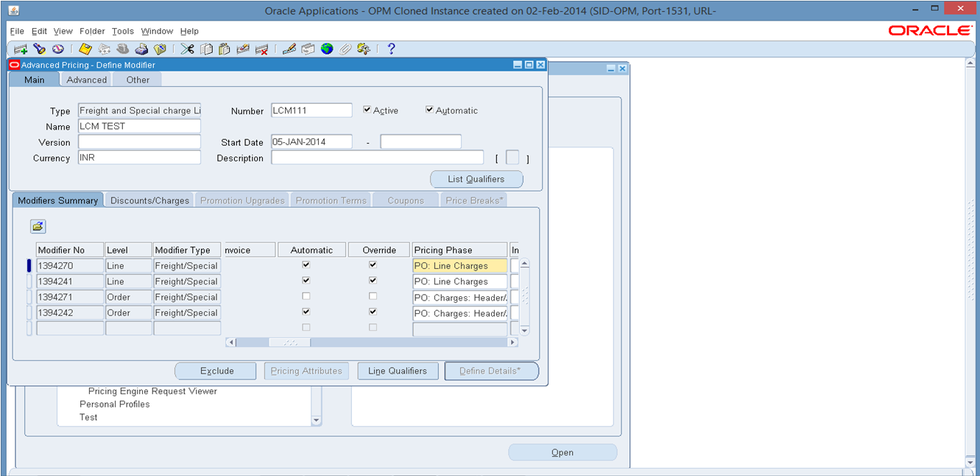
Task: Click the modifiers table scroll up arrow
Action: (525, 263)
